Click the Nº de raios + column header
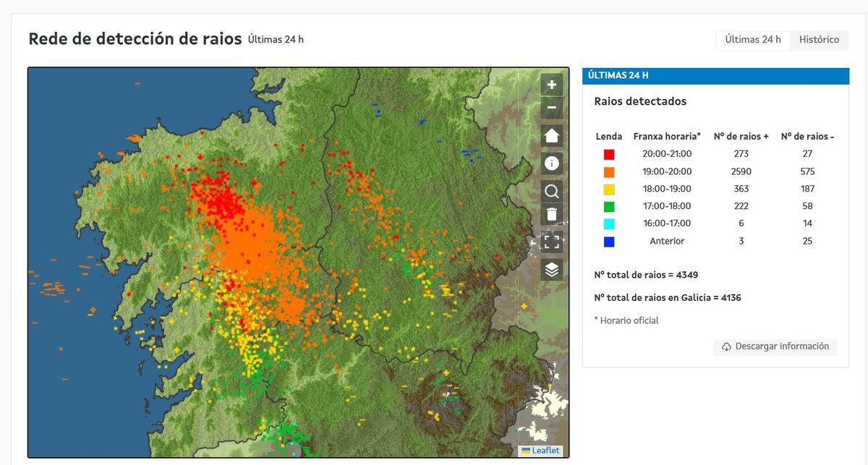The height and width of the screenshot is (465, 868). tap(741, 136)
